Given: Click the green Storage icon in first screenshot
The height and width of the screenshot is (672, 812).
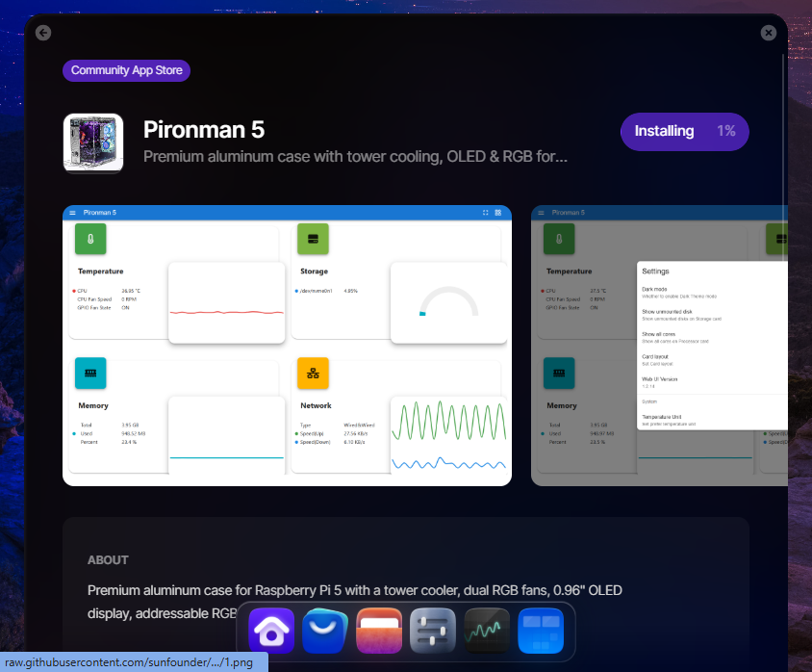Looking at the screenshot, I should [x=313, y=239].
